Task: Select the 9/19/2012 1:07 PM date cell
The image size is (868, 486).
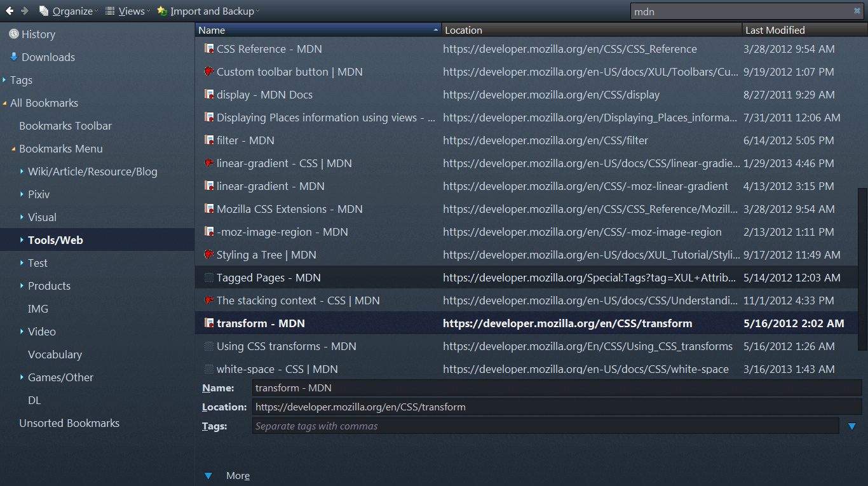Action: tap(789, 72)
